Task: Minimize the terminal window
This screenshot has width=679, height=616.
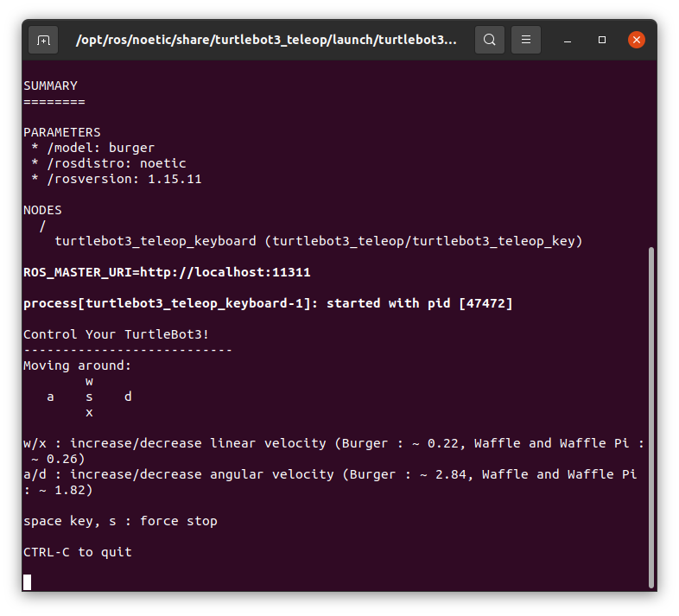Action: click(568, 40)
